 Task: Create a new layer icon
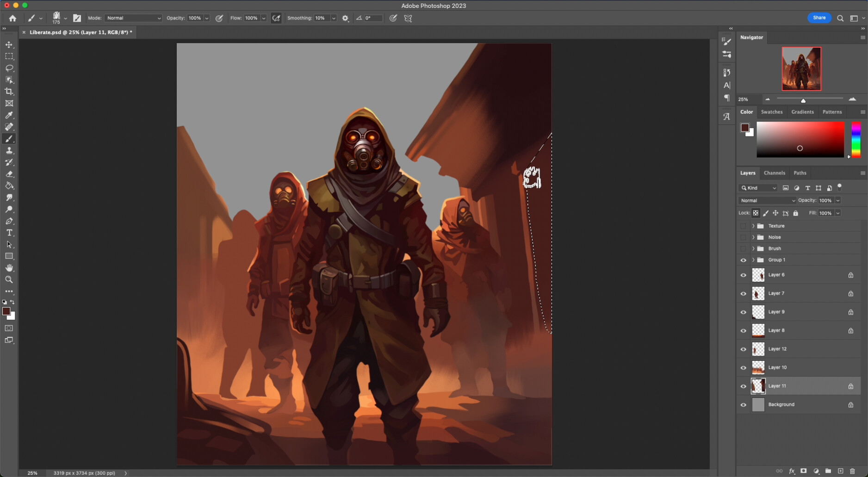tap(840, 471)
